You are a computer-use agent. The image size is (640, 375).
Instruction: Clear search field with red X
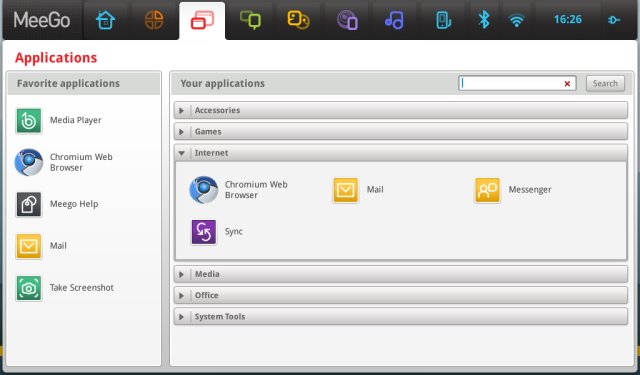567,84
